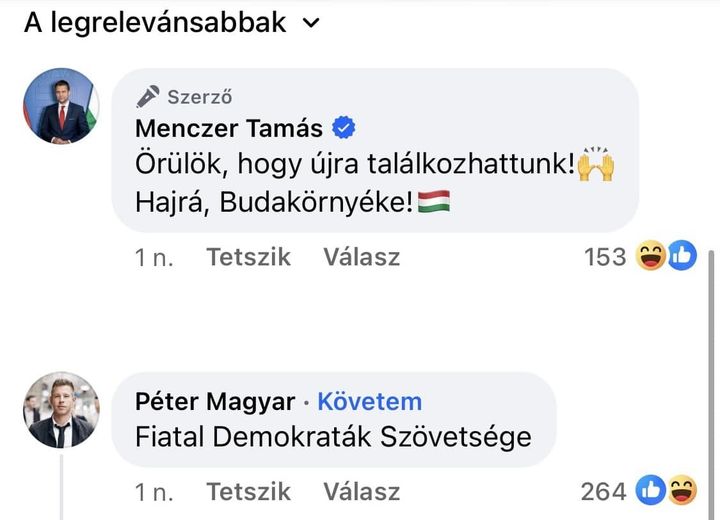Image resolution: width=720 pixels, height=520 pixels.
Task: Click 'Válasz' under Menczer Tamás comment
Action: pyautogui.click(x=361, y=257)
